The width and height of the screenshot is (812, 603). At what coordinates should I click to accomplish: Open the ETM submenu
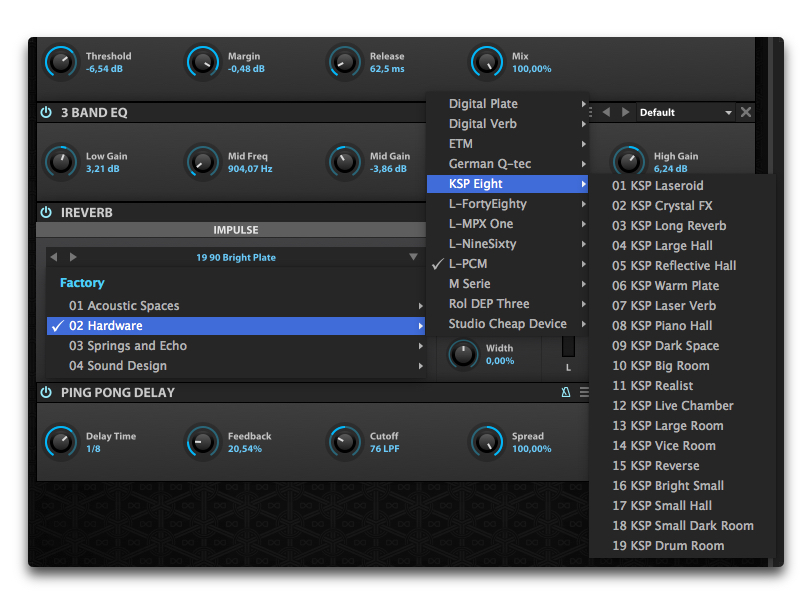[x=508, y=144]
